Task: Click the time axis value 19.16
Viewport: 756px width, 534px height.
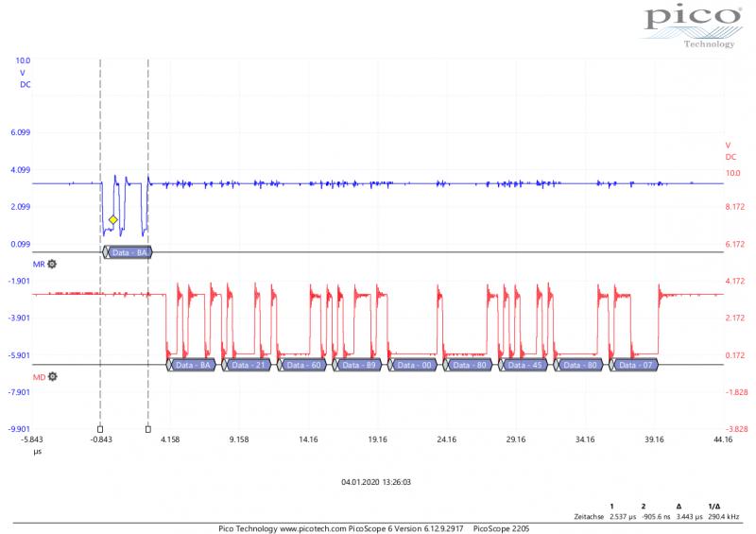Action: [x=377, y=439]
